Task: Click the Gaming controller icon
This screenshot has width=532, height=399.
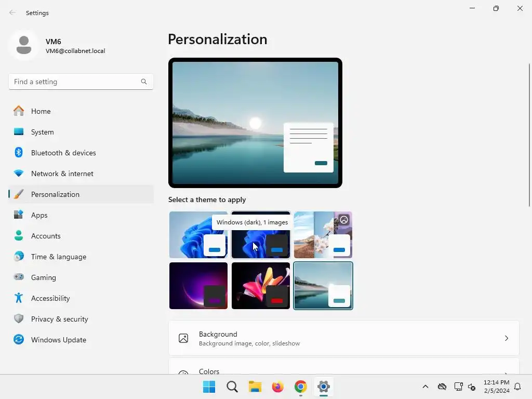Action: 19,277
